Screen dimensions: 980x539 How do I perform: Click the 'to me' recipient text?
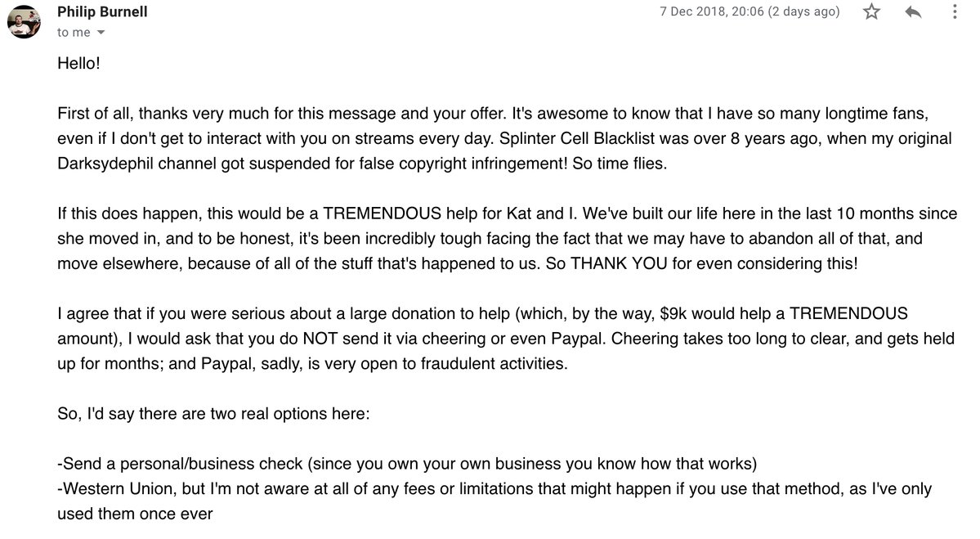point(74,33)
